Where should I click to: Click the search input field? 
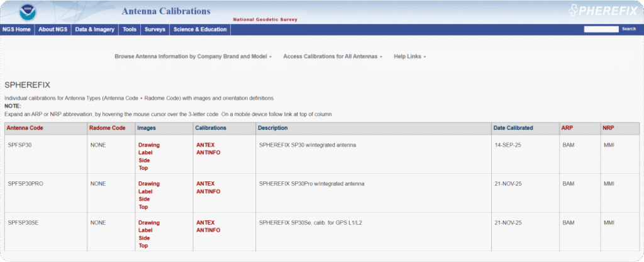(601, 29)
